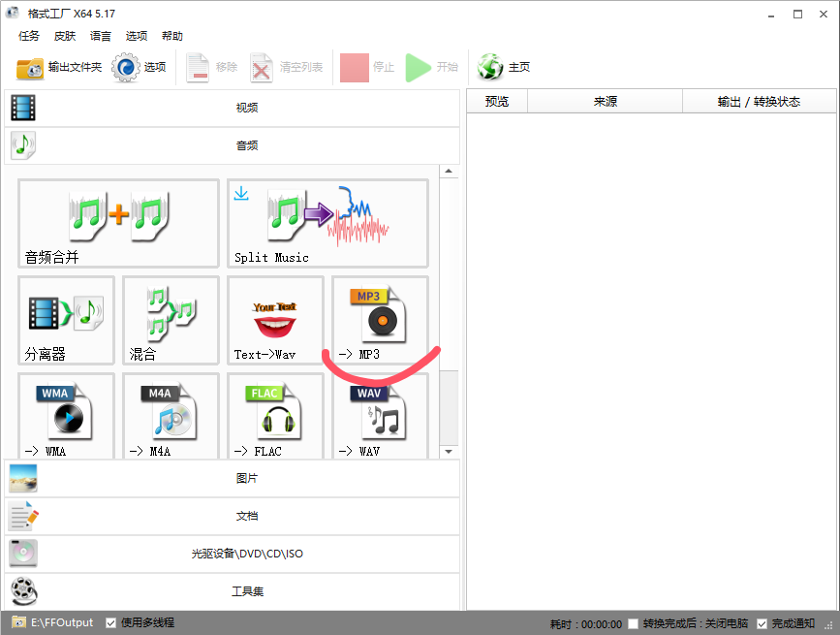Image resolution: width=840 pixels, height=635 pixels.
Task: Click the audio list scroll-down arrow
Action: tap(449, 452)
